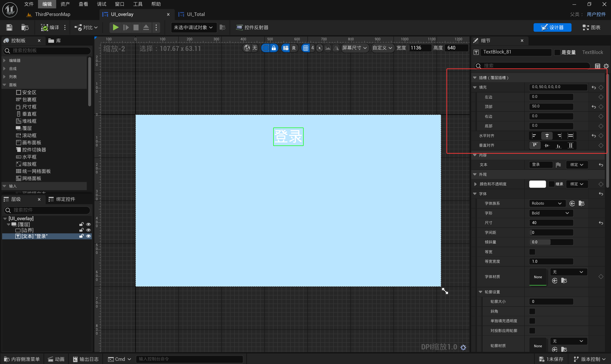Collapse the 轮廓设置 section
Image resolution: width=611 pixels, height=364 pixels.
(x=480, y=292)
